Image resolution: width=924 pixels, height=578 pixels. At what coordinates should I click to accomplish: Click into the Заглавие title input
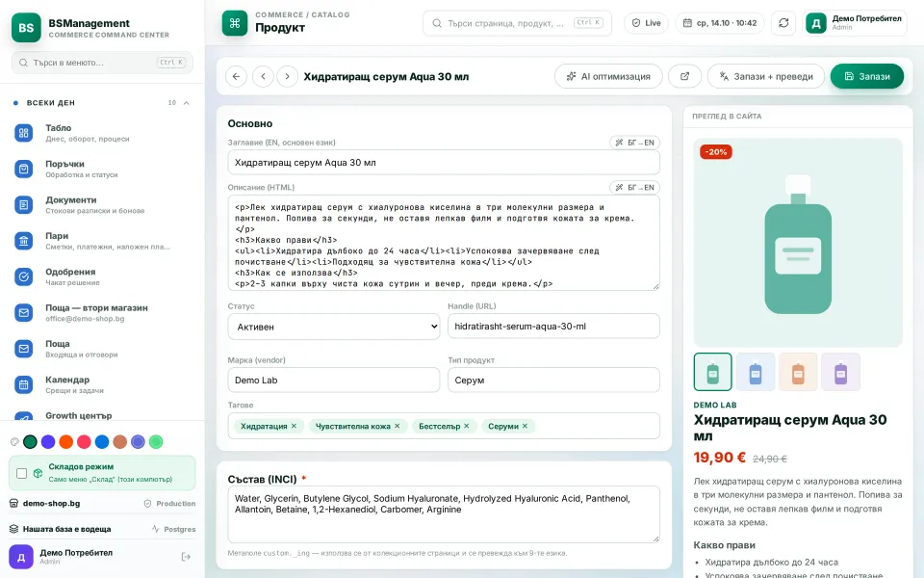444,162
